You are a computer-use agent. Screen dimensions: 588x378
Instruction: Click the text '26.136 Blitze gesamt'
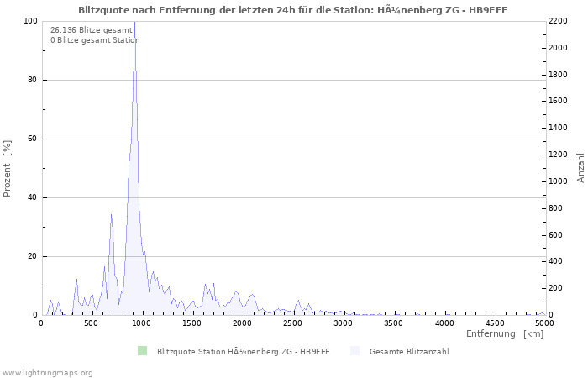92,30
